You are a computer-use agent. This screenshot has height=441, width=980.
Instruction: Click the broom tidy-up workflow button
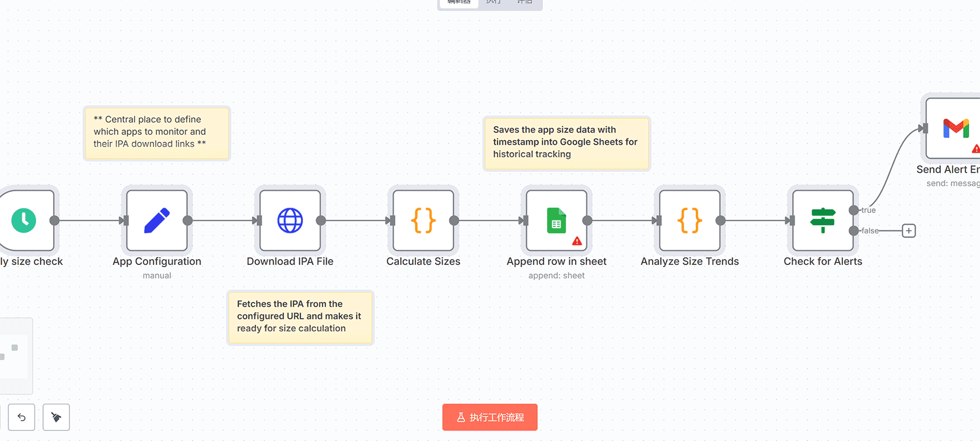click(x=56, y=417)
